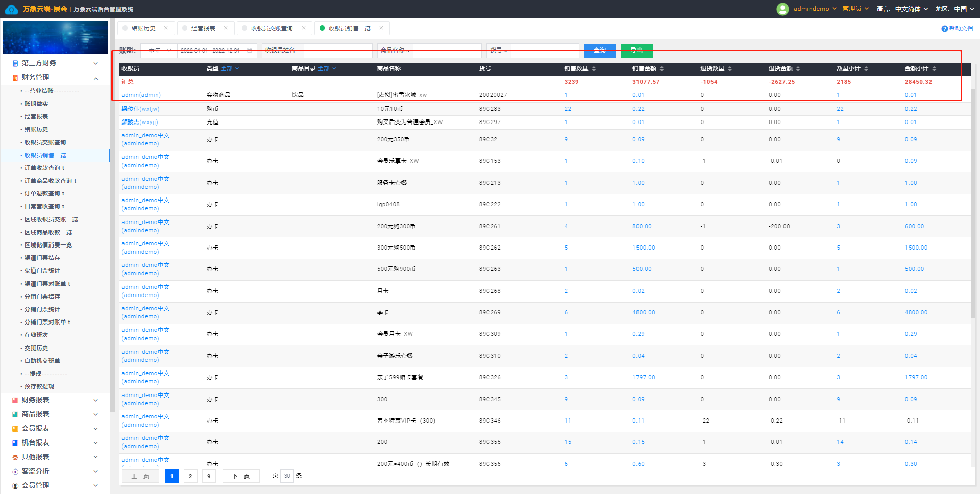Open 订单收款查询 in the sidebar
The width and height of the screenshot is (980, 494).
[x=43, y=168]
